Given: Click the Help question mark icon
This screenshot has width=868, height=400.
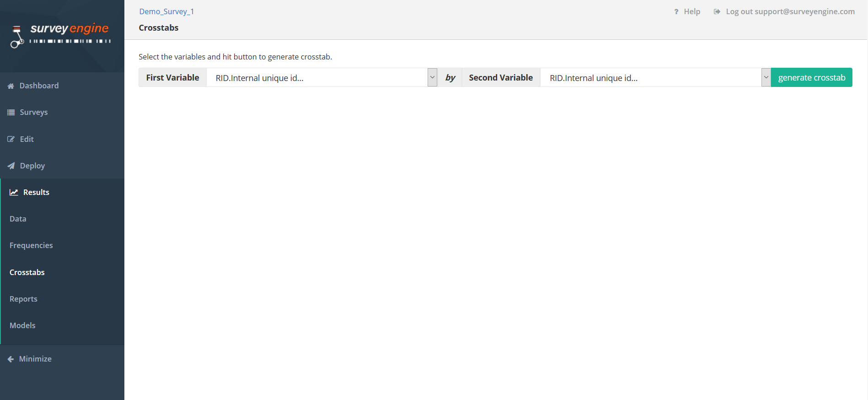Looking at the screenshot, I should point(676,12).
